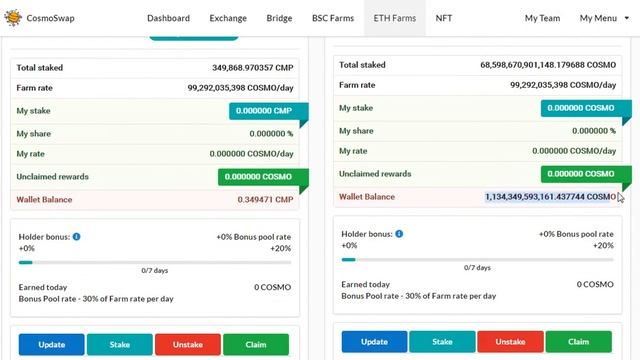This screenshot has width=640, height=360.
Task: Expand the My Menu dropdown arrow
Action: coord(627,18)
